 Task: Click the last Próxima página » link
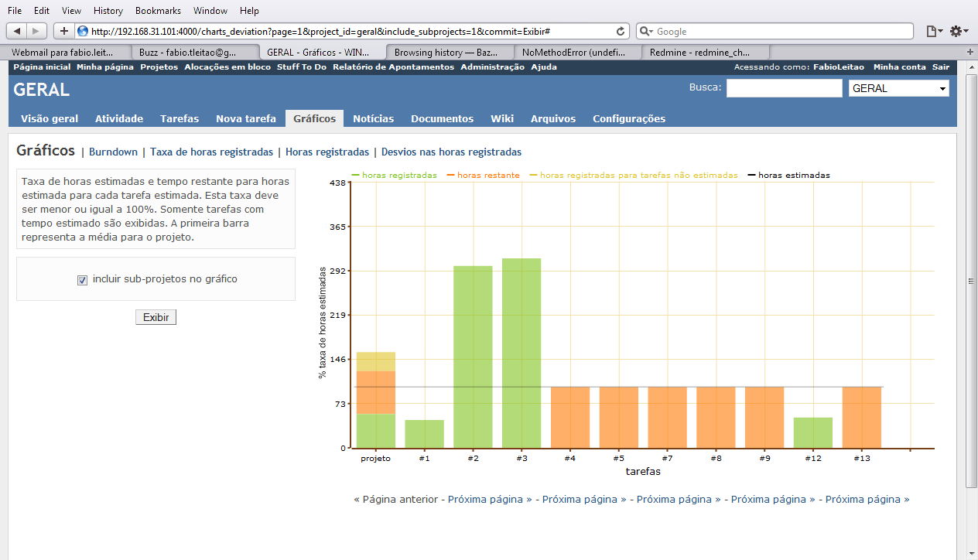867,500
